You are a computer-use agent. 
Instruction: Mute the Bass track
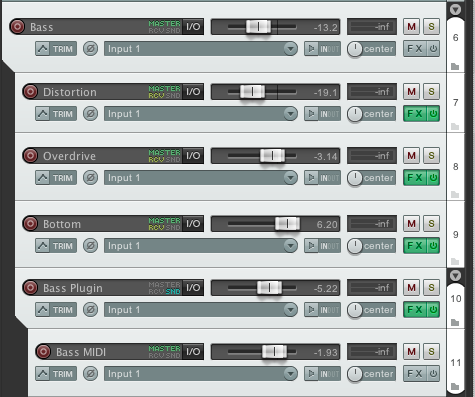pos(411,27)
